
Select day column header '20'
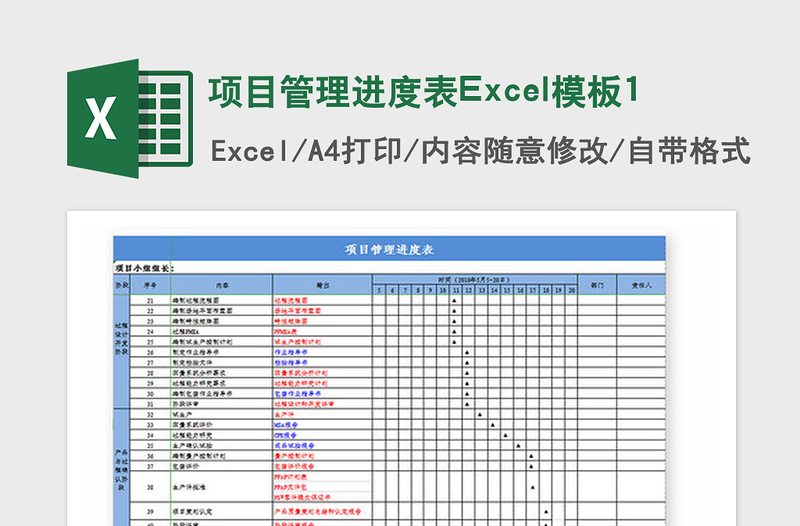[x=571, y=290]
